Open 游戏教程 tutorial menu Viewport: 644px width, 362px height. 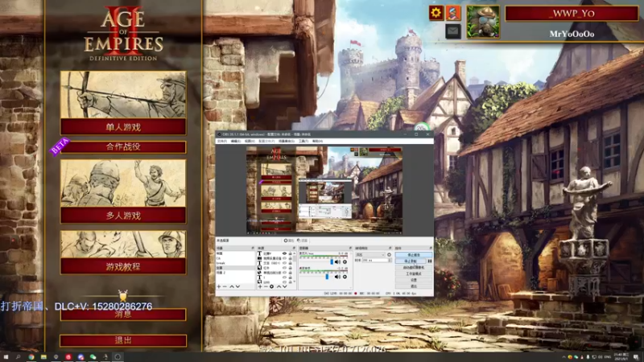[x=123, y=266]
